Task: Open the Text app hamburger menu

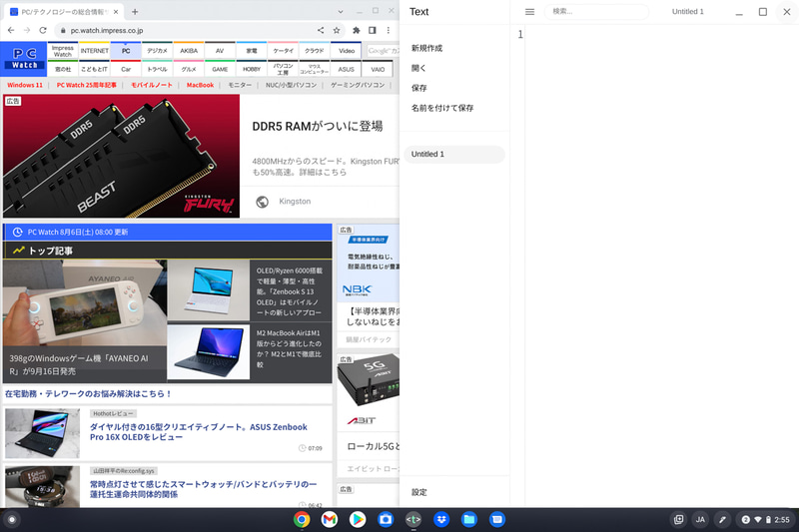Action: 529,12
